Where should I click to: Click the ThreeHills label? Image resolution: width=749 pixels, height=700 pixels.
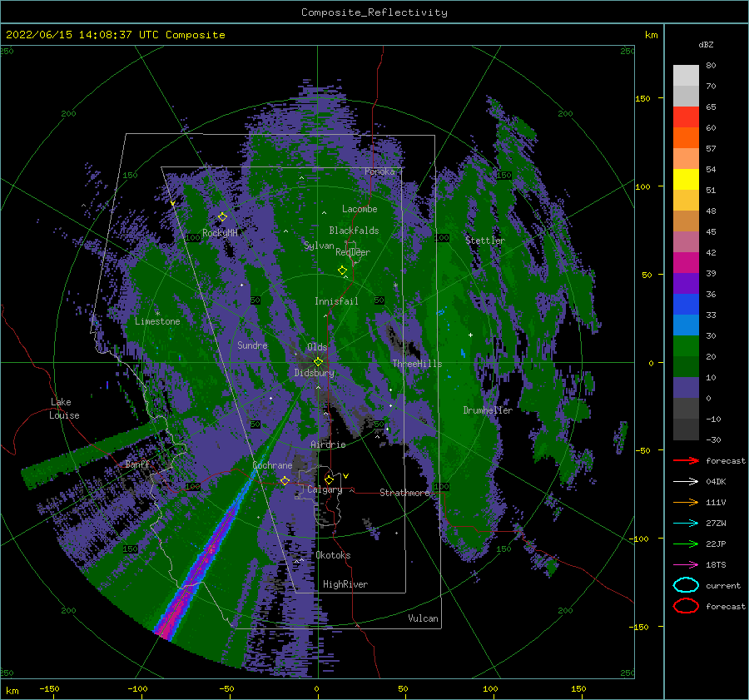tap(417, 364)
